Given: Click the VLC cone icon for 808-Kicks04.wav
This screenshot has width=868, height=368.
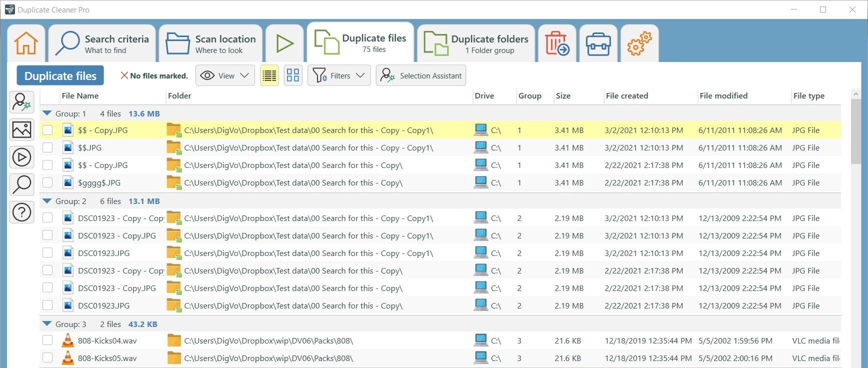Looking at the screenshot, I should (67, 340).
